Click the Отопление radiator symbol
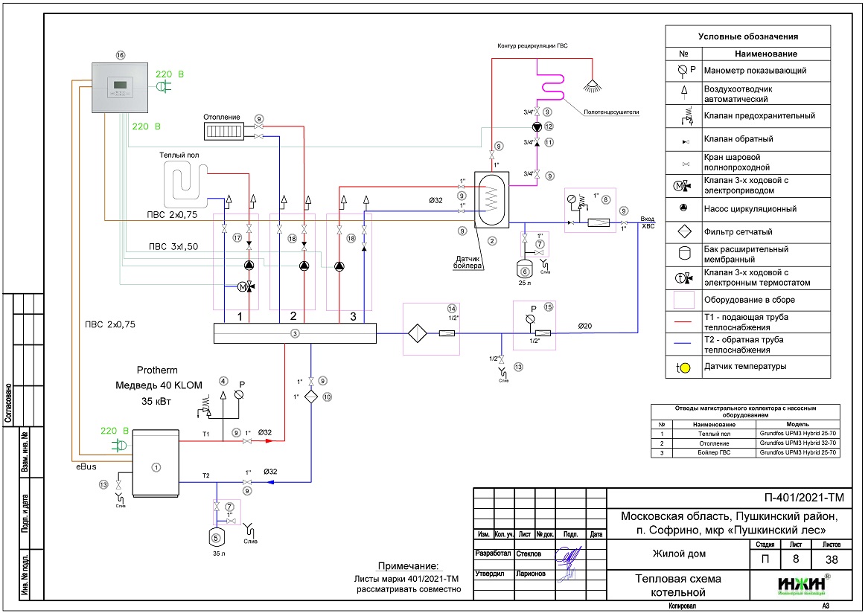868x613 pixels. point(228,131)
